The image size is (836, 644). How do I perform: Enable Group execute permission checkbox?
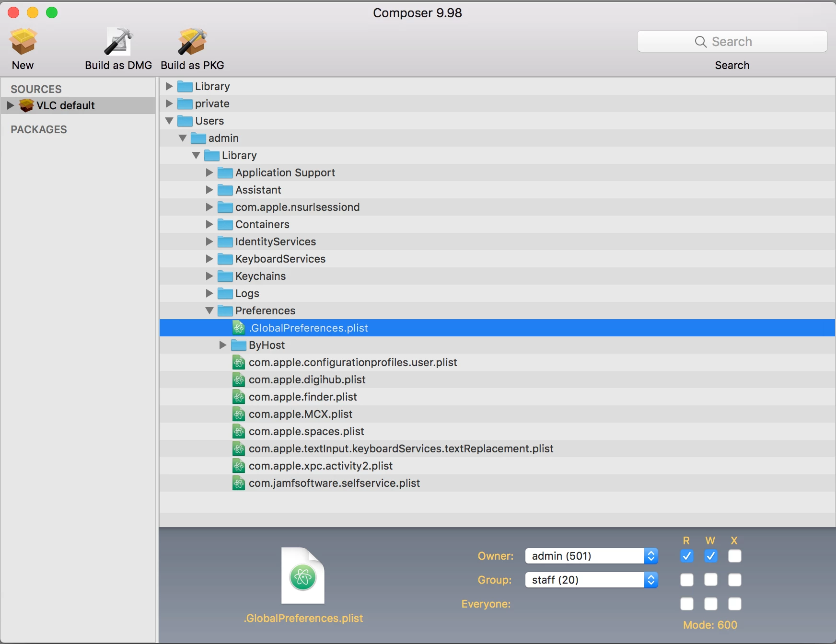[x=735, y=580]
